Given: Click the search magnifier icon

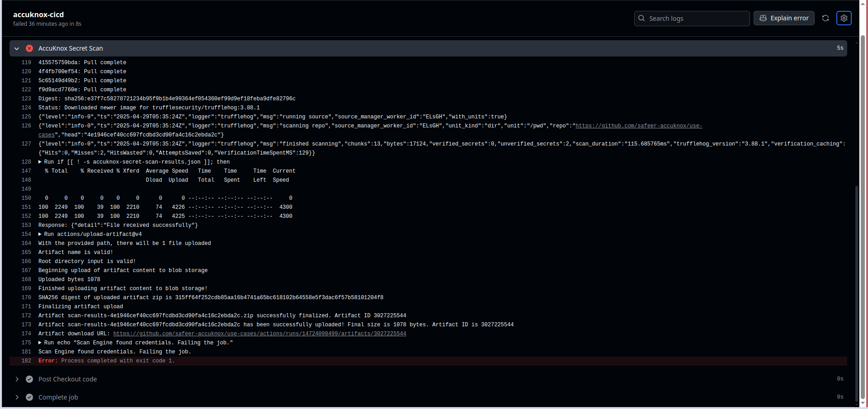Looking at the screenshot, I should (x=642, y=18).
